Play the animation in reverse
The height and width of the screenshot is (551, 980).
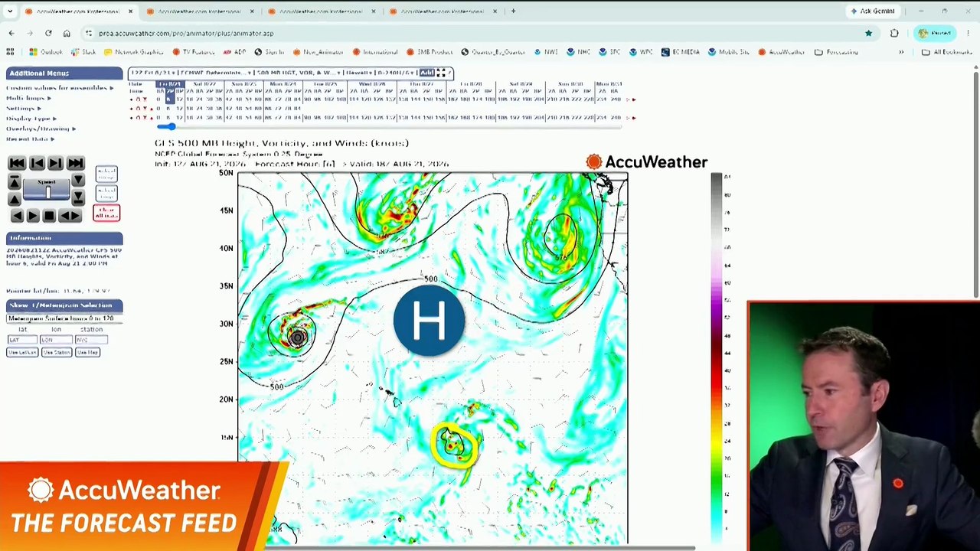click(x=17, y=217)
